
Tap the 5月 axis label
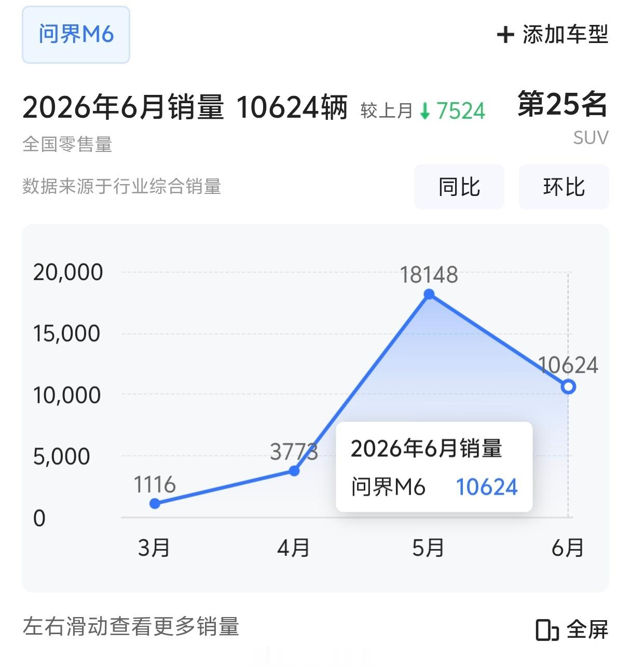pyautogui.click(x=429, y=548)
